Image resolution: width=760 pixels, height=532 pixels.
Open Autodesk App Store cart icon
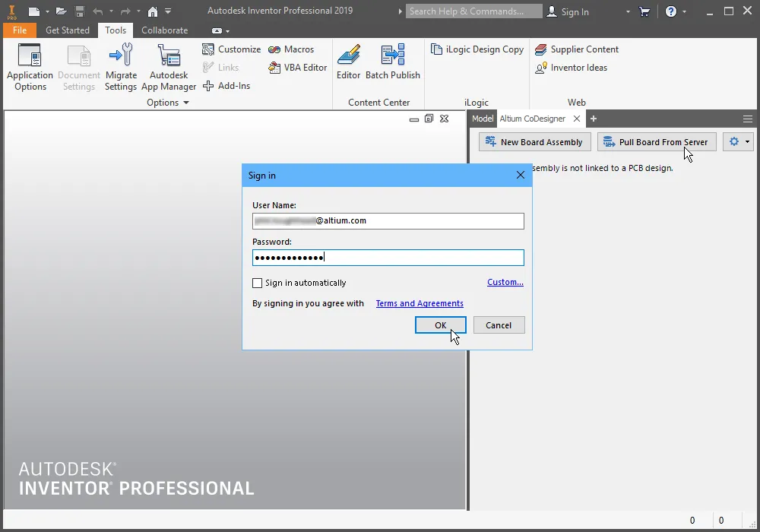pyautogui.click(x=644, y=11)
